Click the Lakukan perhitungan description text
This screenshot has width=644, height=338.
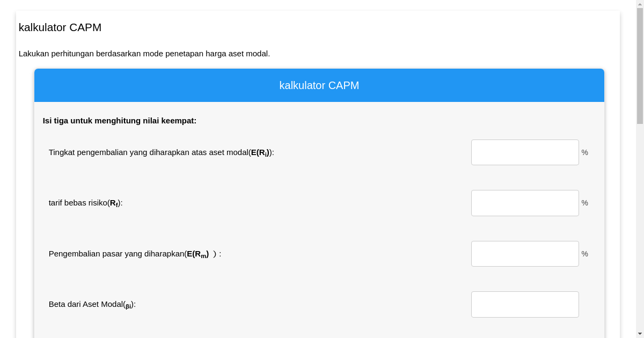(144, 54)
